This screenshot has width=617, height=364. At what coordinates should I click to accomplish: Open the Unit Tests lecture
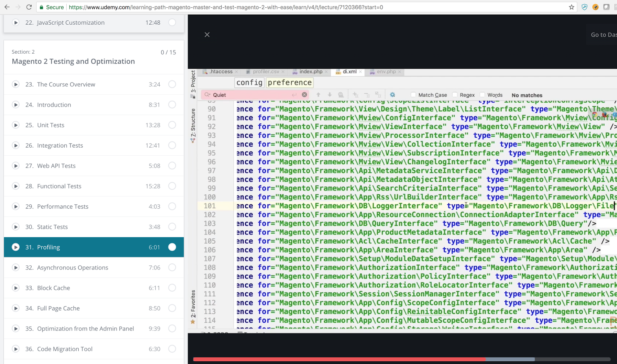click(x=94, y=125)
